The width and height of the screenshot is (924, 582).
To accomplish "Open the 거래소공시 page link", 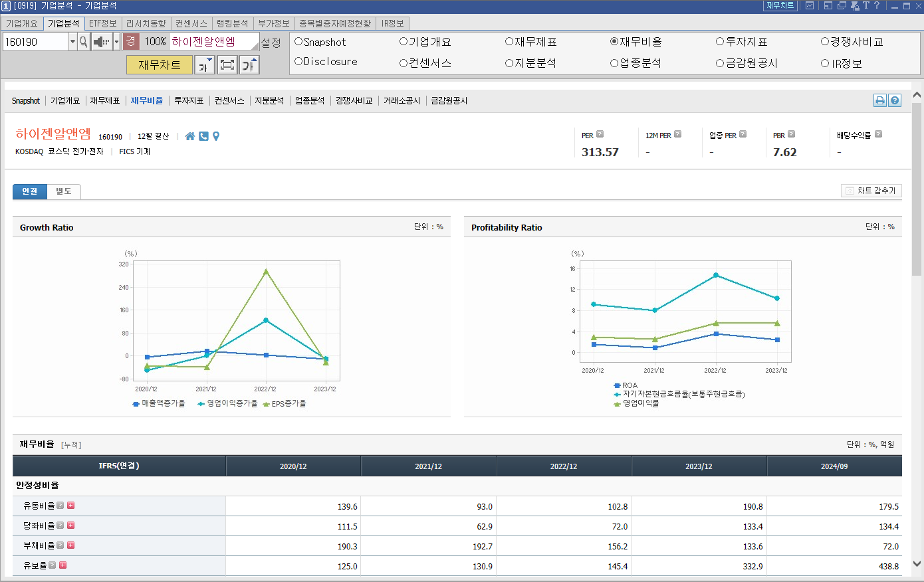I will coord(402,101).
